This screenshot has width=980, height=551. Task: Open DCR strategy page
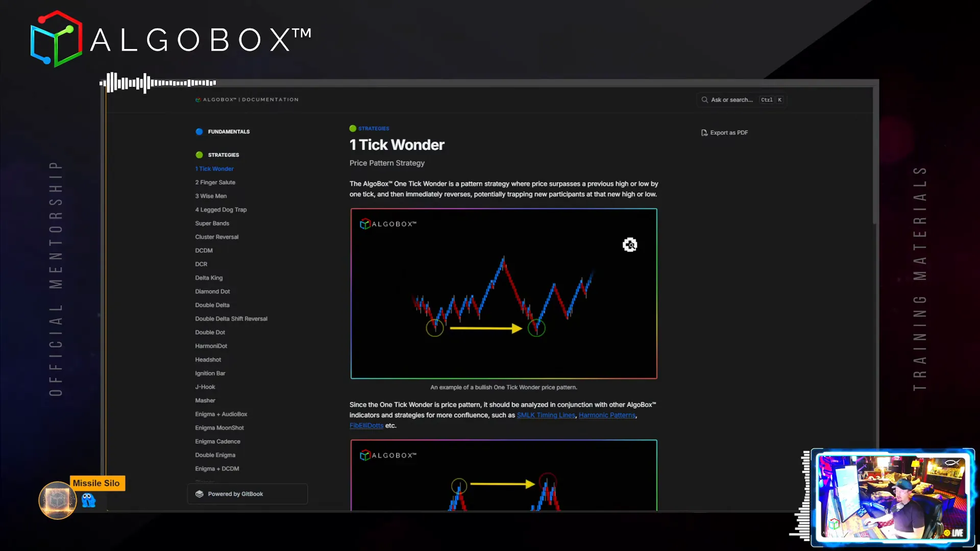(x=201, y=264)
